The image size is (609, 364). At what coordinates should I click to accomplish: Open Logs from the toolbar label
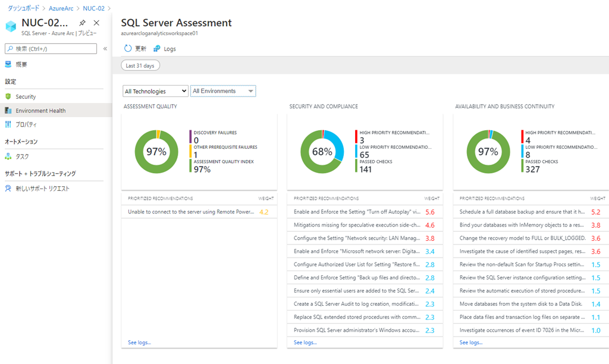[169, 49]
